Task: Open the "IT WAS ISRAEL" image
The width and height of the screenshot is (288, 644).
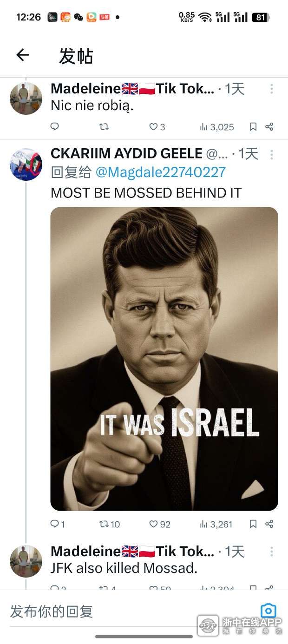Action: coord(164,358)
